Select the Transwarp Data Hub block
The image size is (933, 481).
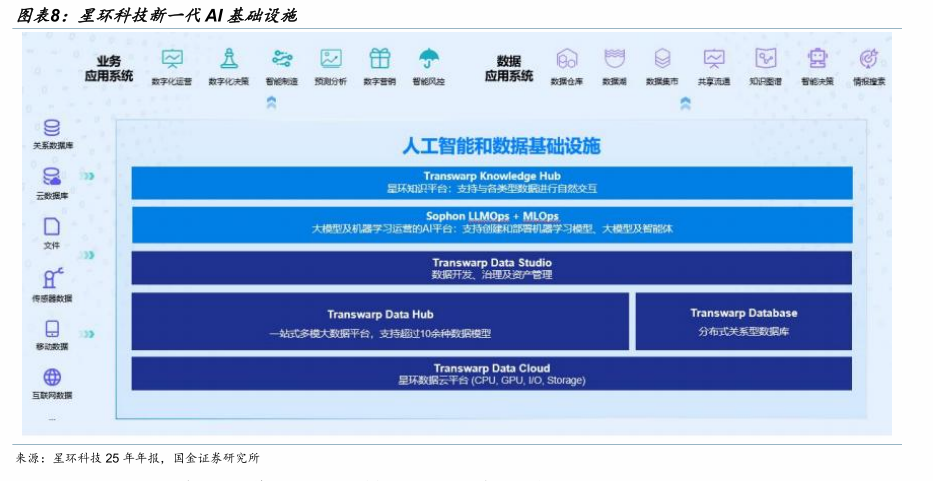coord(380,321)
